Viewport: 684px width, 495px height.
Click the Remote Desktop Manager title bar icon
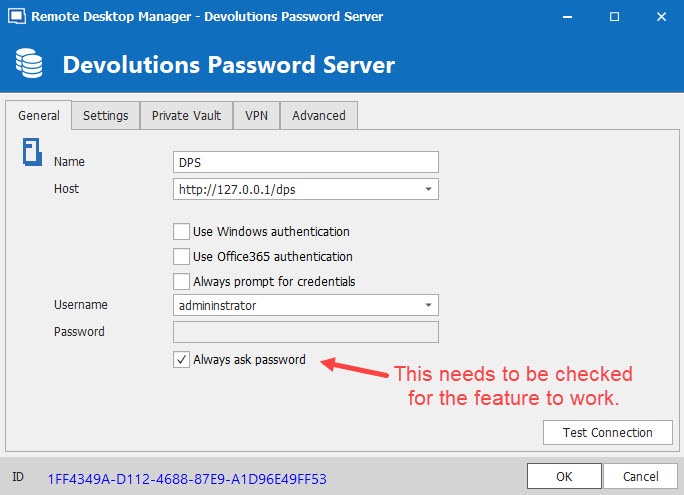click(x=14, y=16)
